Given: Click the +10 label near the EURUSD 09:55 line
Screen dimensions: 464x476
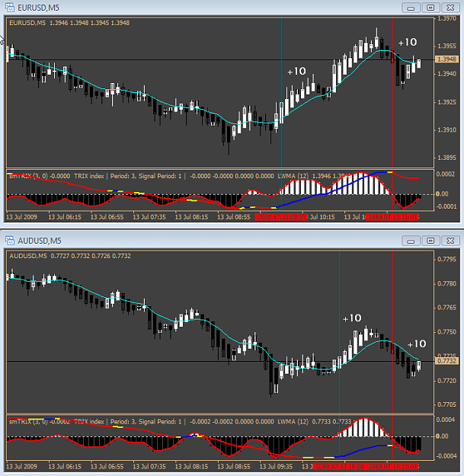Looking at the screenshot, I should pos(296,72).
